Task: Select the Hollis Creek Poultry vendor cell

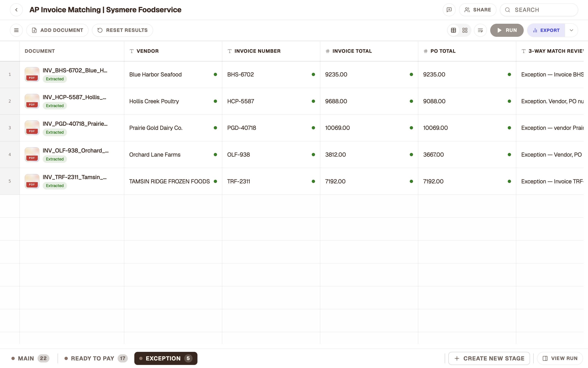Action: (173, 101)
